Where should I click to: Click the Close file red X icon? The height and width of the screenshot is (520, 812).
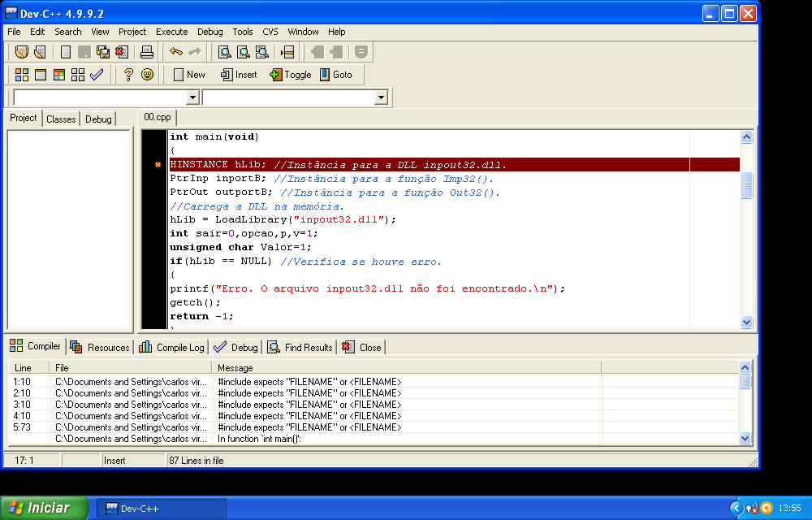pos(122,52)
